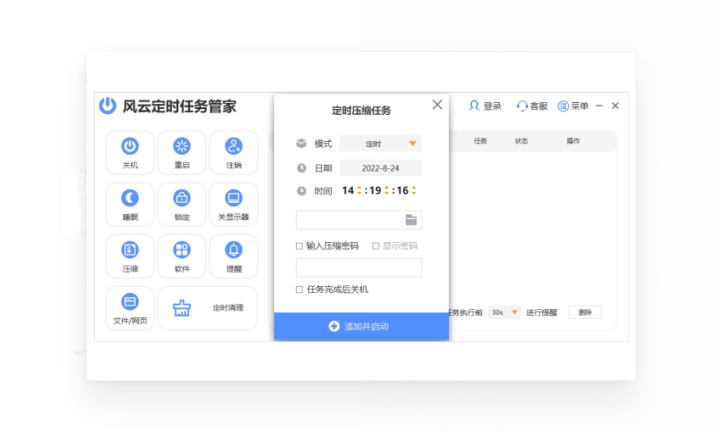
Task: Click the folder browse icon in path field
Action: (411, 220)
